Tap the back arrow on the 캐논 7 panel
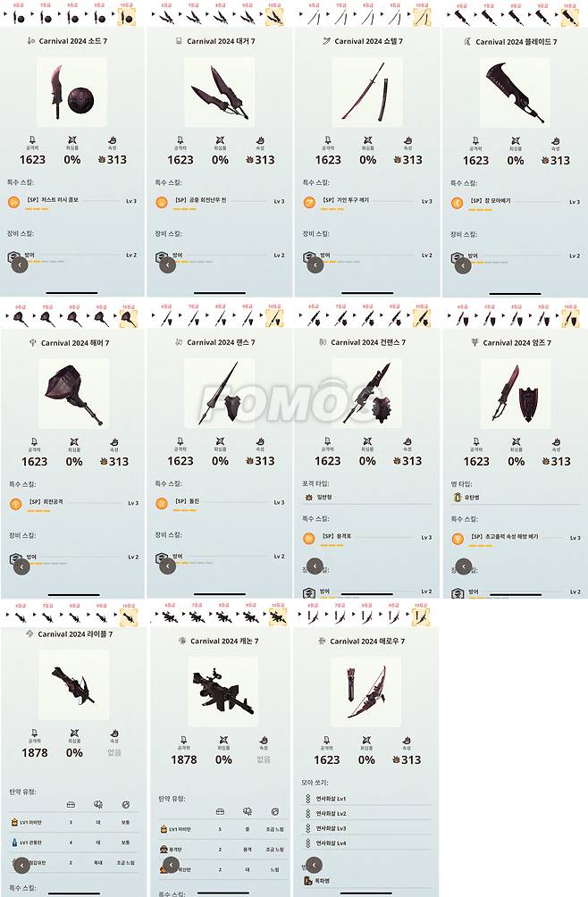 [171, 865]
